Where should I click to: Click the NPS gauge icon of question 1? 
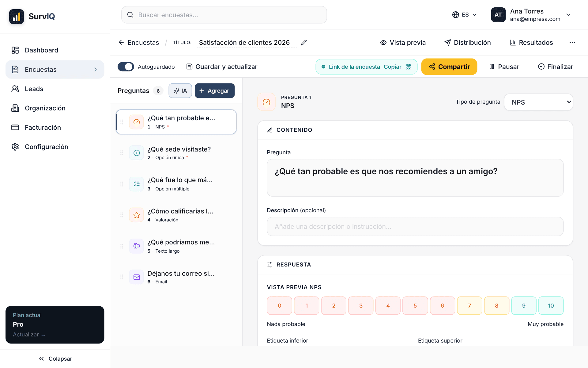137,122
